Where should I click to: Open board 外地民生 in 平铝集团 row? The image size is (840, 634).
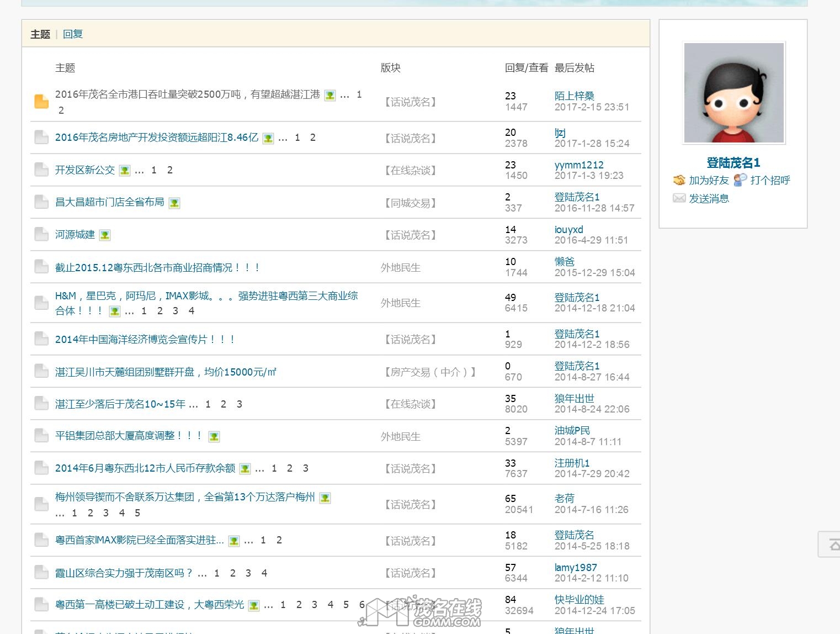401,437
